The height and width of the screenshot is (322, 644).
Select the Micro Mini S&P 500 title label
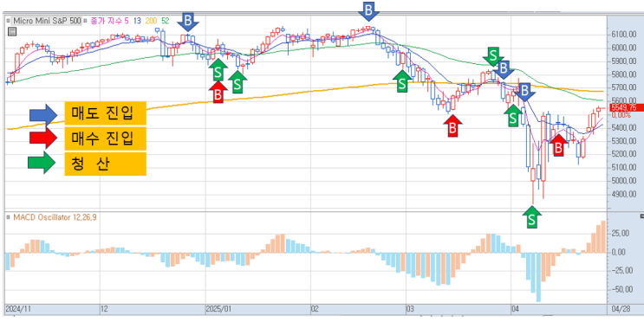point(47,20)
